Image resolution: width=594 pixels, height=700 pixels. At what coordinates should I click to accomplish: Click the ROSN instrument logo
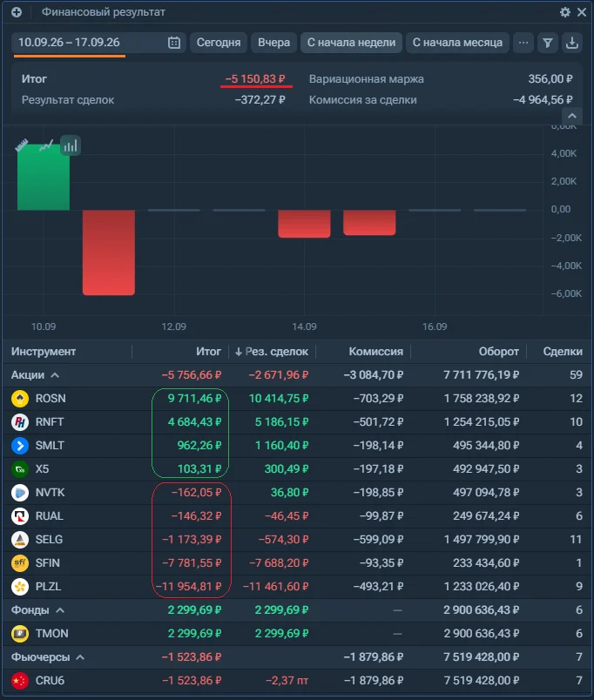pos(20,398)
